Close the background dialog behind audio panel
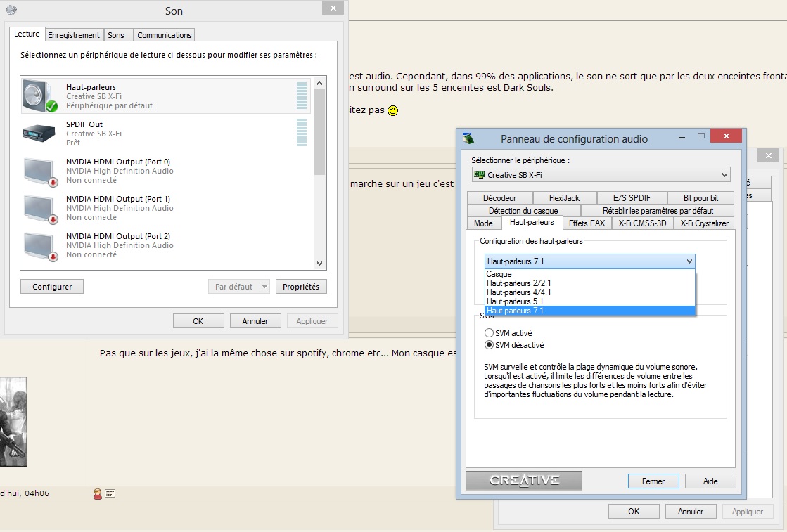 coord(769,156)
